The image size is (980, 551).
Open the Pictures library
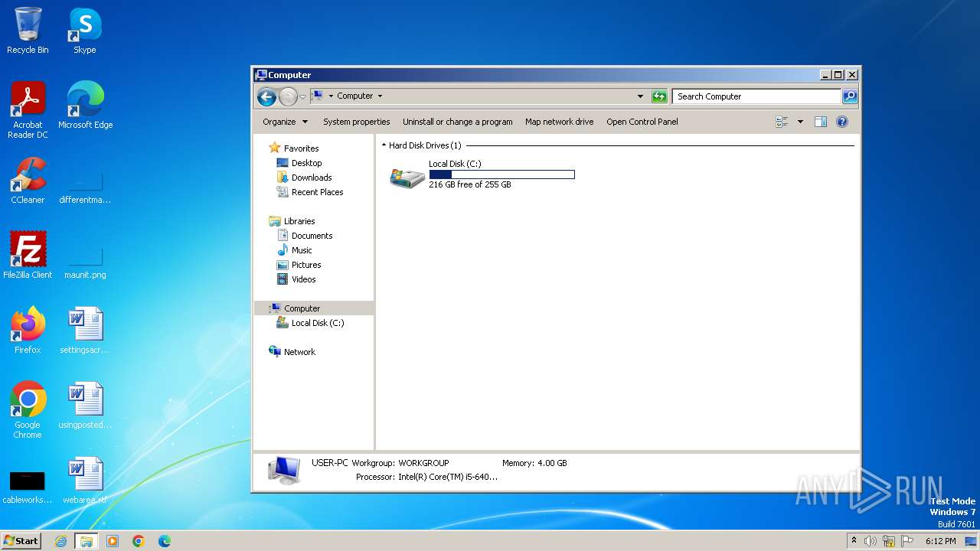(x=306, y=265)
